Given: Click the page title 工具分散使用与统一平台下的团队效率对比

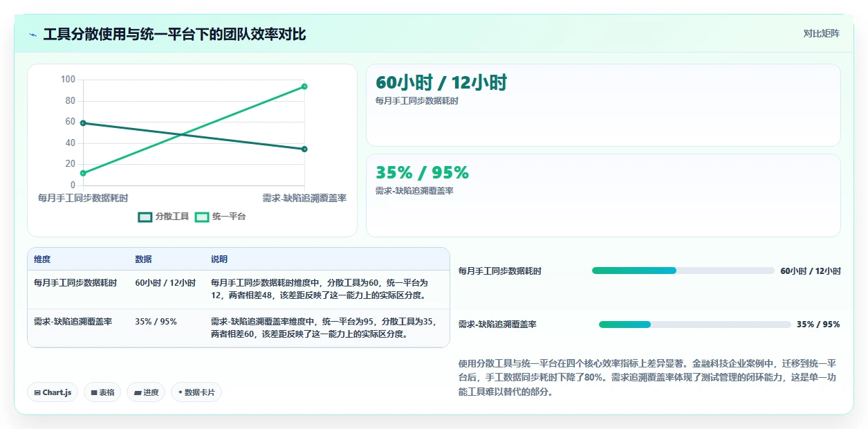Looking at the screenshot, I should click(x=174, y=35).
